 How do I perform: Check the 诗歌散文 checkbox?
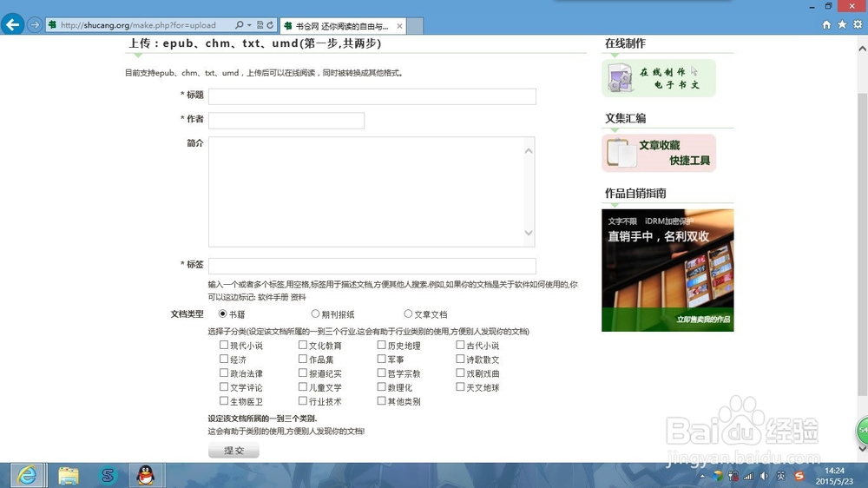460,359
